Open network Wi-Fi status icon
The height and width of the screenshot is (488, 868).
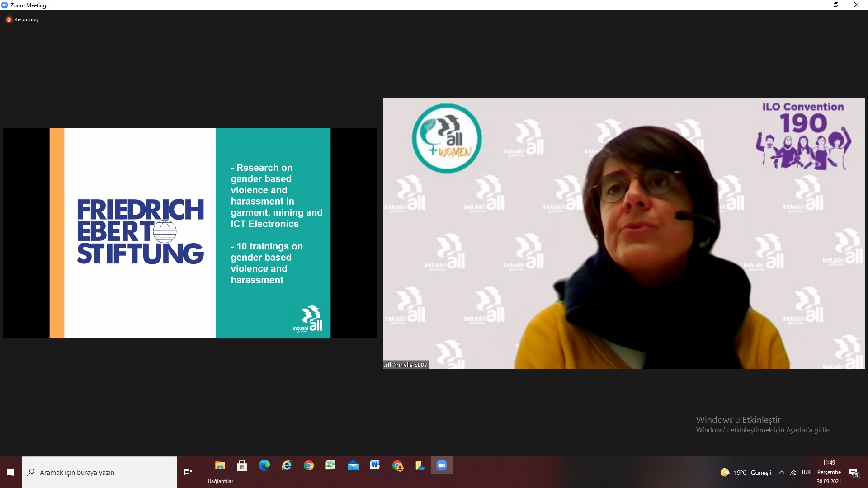(x=793, y=473)
